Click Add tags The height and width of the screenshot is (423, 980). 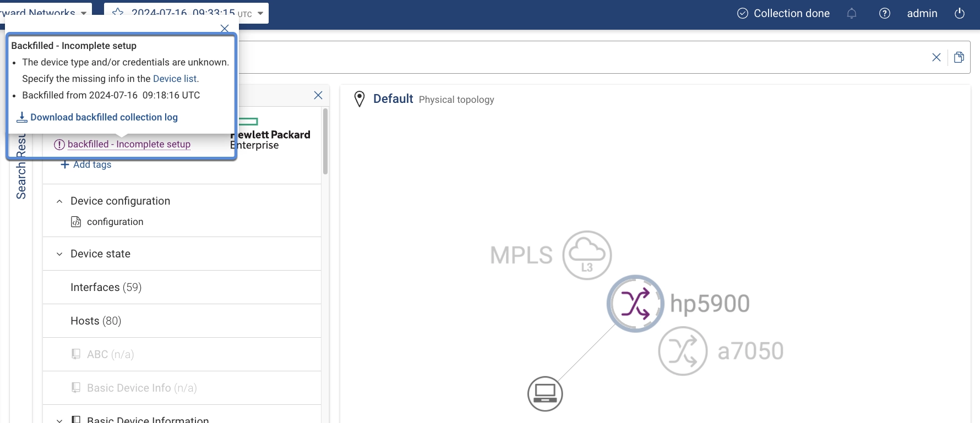86,164
